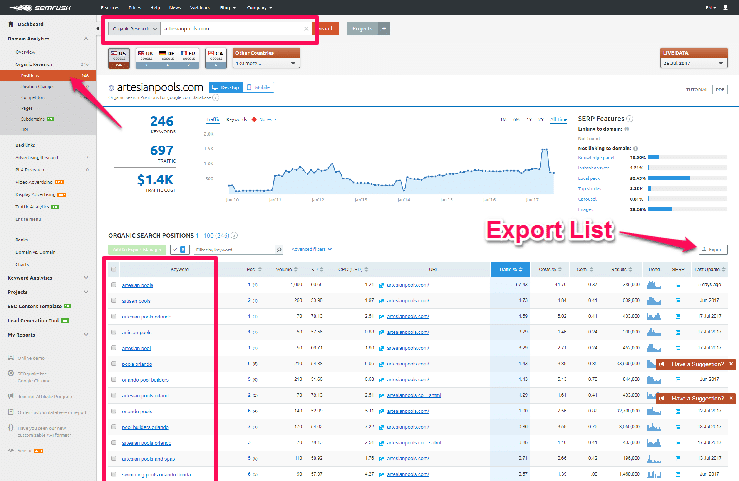Open the pool builders orlando keyword link
The image size is (739, 481).
click(145, 427)
